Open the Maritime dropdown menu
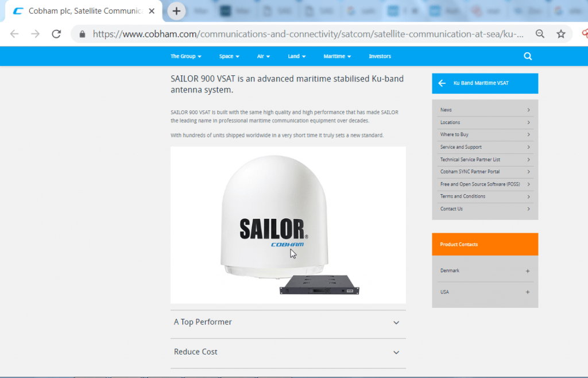Image resolution: width=588 pixels, height=378 pixels. click(337, 56)
